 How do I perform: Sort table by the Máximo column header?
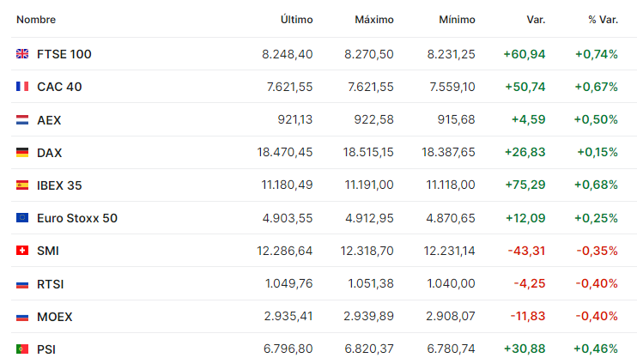click(x=374, y=20)
